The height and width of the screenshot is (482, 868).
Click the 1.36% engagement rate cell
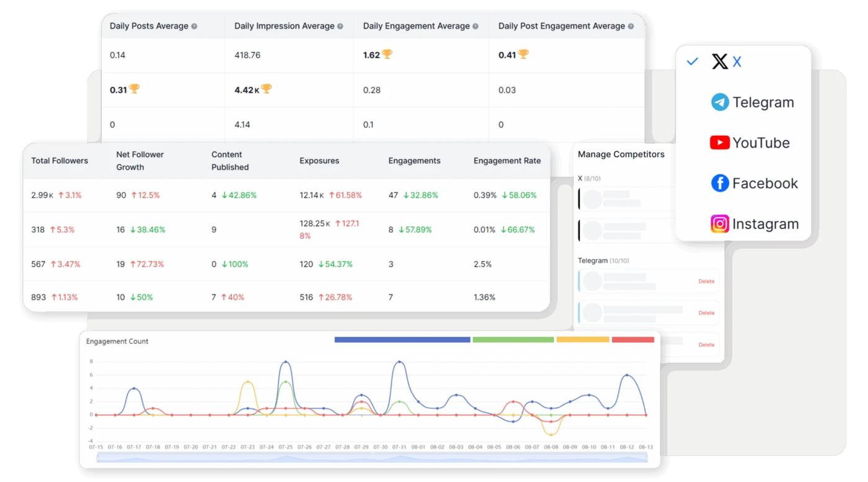tap(484, 297)
